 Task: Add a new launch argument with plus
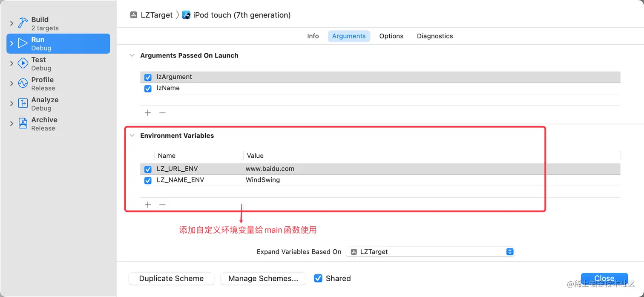pyautogui.click(x=148, y=113)
